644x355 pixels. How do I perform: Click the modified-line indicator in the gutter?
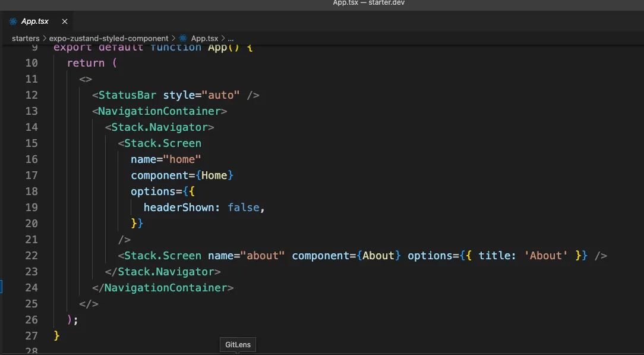pos(1,287)
